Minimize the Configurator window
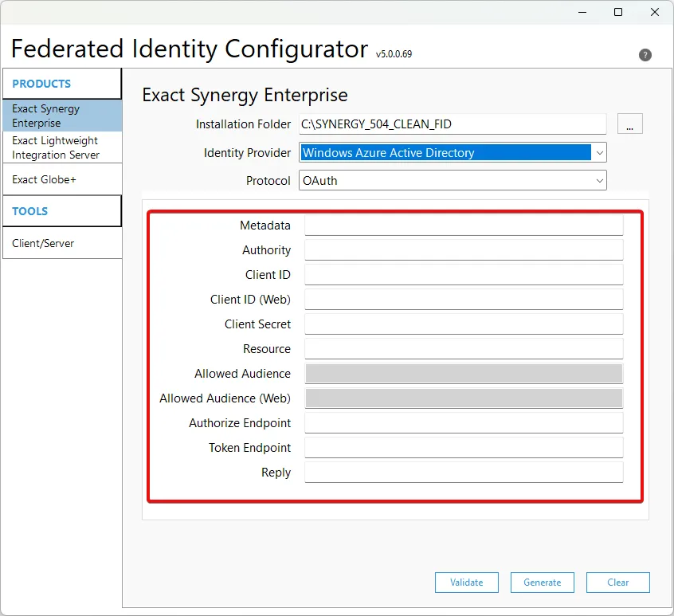This screenshot has height=616, width=674. [x=582, y=12]
